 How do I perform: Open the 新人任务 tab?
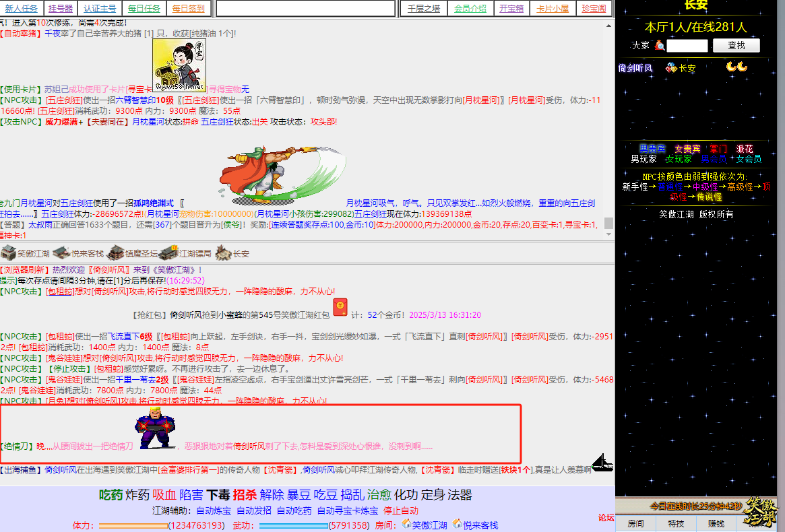22,9
